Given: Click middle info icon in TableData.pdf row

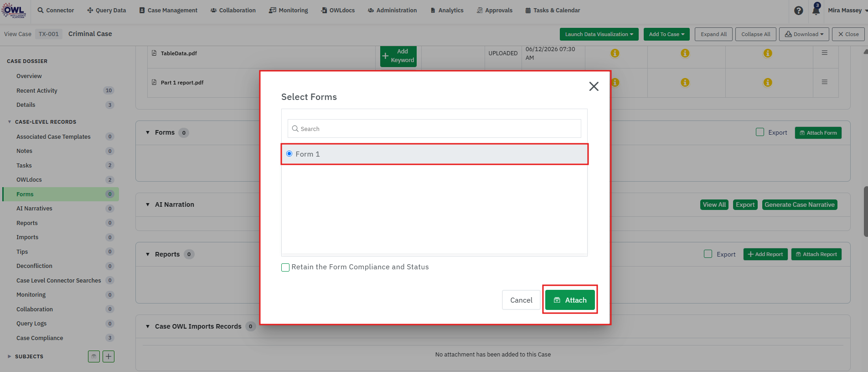Looking at the screenshot, I should click(685, 53).
